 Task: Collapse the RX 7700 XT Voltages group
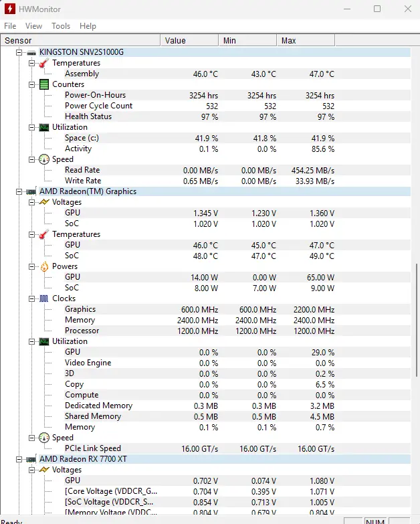pyautogui.click(x=31, y=470)
